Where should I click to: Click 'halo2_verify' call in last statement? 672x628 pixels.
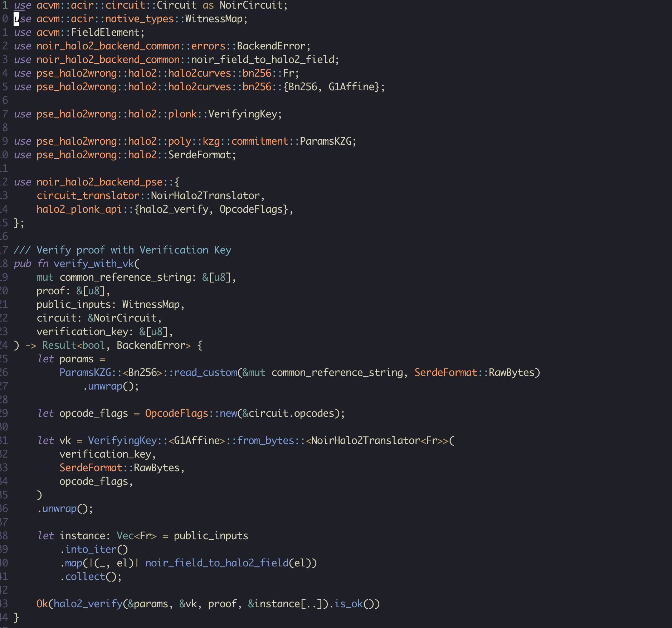click(x=88, y=604)
